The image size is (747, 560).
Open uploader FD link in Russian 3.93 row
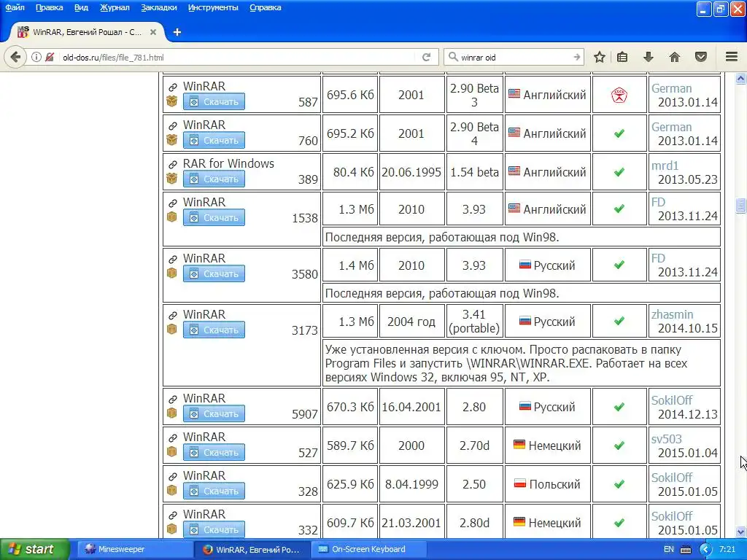(x=658, y=258)
